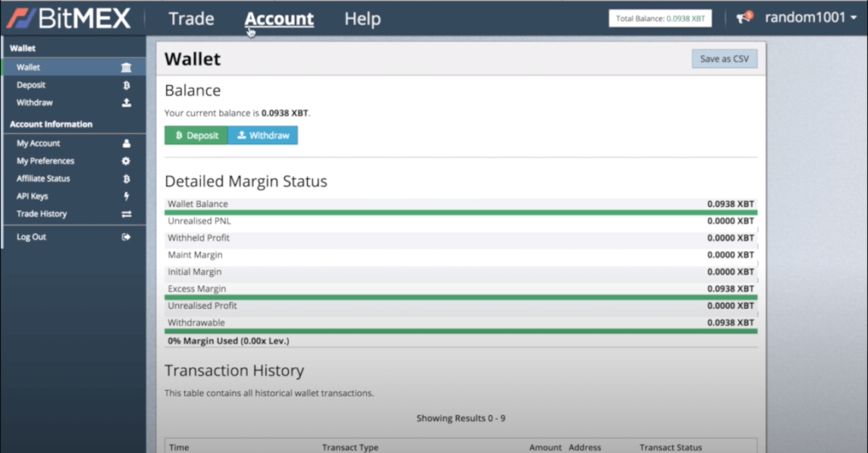Click the 0.0938 XBT balance sentence value
The height and width of the screenshot is (453, 868).
click(x=285, y=113)
